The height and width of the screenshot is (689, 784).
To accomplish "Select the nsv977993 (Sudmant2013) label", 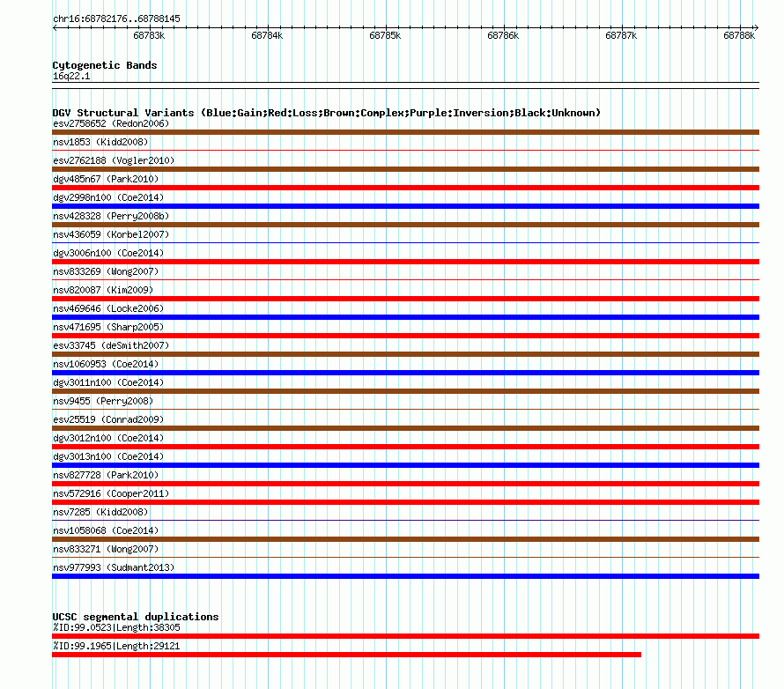I will [114, 567].
